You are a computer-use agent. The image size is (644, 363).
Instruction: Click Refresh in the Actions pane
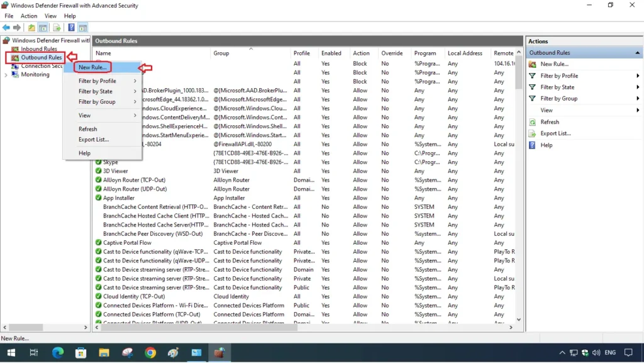(x=550, y=122)
